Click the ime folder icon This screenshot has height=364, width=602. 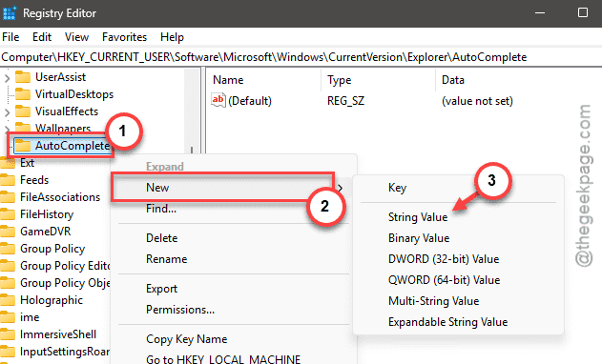[x=8, y=317]
